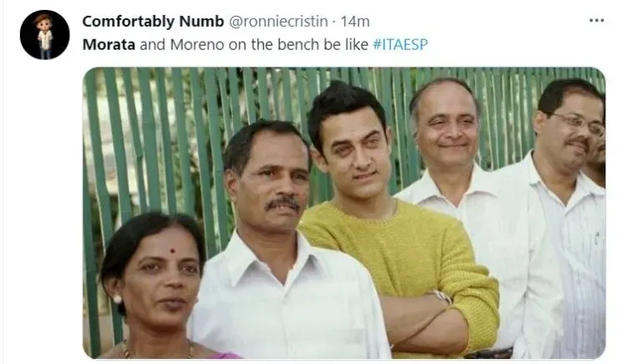618x364 pixels.
Task: Click the separator dot before the 14m timestamp
Action: 335,20
